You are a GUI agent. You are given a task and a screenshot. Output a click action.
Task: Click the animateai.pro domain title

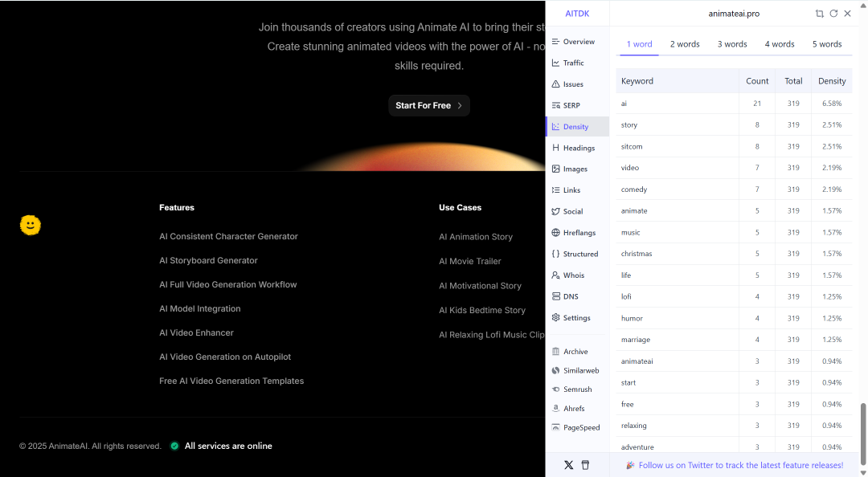[734, 14]
